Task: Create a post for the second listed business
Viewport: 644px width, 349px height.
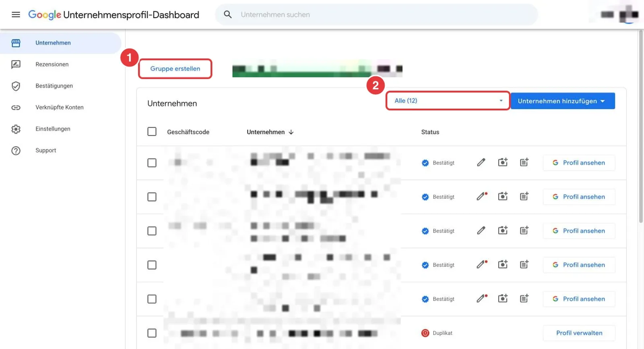Action: [x=524, y=196]
